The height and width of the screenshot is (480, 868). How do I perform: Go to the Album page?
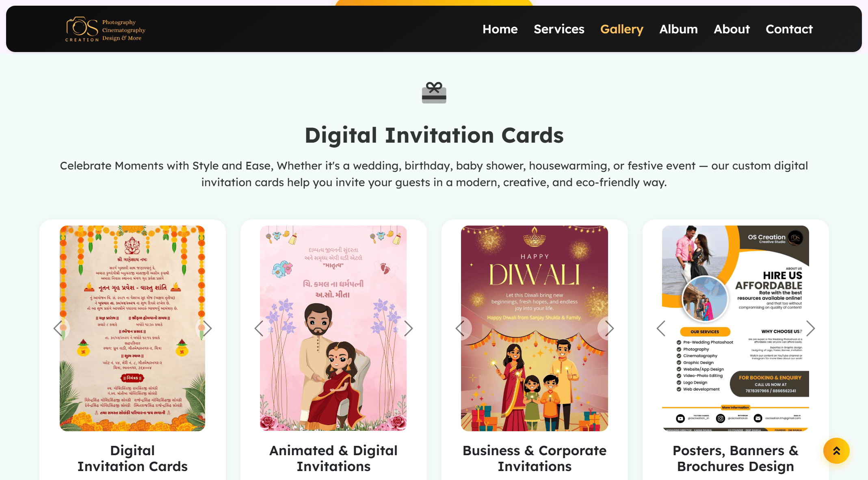pyautogui.click(x=678, y=29)
